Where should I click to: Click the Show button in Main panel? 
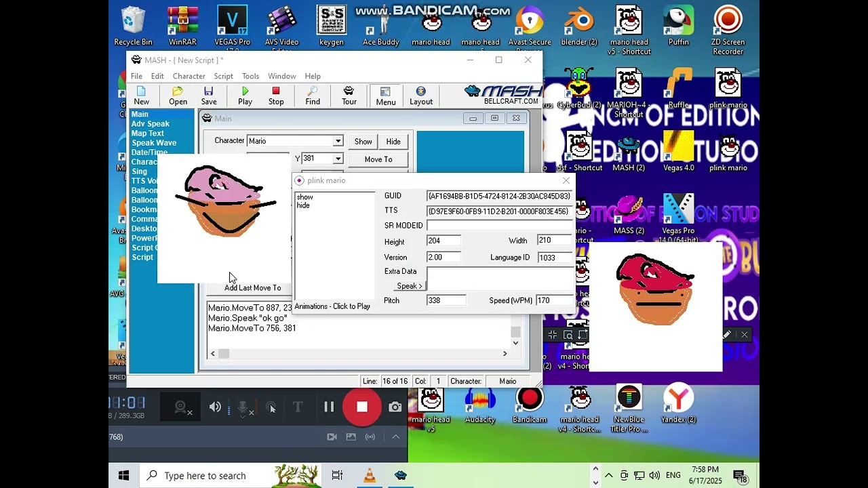click(363, 142)
